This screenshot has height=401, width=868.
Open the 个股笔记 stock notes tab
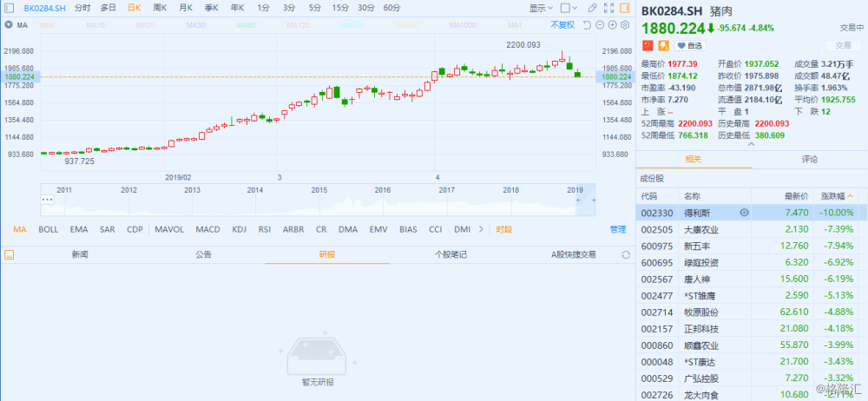[x=450, y=255]
